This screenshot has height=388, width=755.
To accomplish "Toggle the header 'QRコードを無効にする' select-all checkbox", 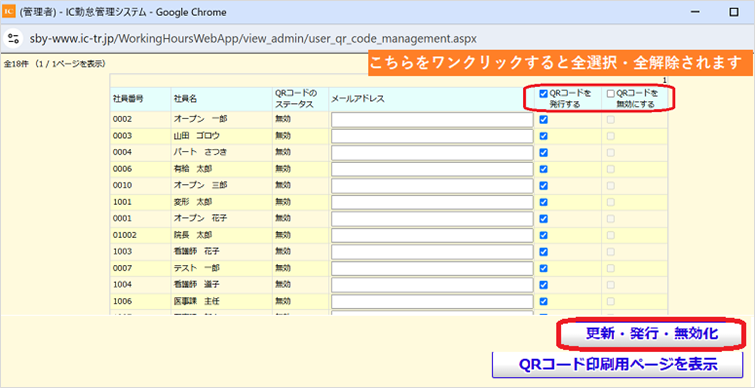I will (x=611, y=93).
